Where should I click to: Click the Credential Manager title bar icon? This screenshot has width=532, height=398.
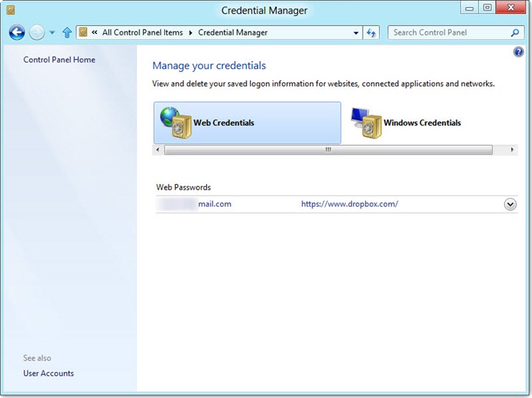coord(10,10)
